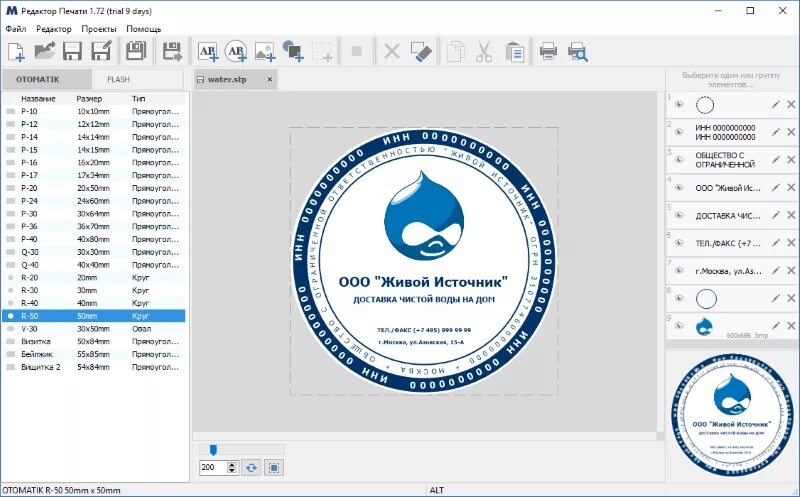Pick the Q-30 30x30mm row
This screenshot has width=800, height=497.
[x=94, y=252]
